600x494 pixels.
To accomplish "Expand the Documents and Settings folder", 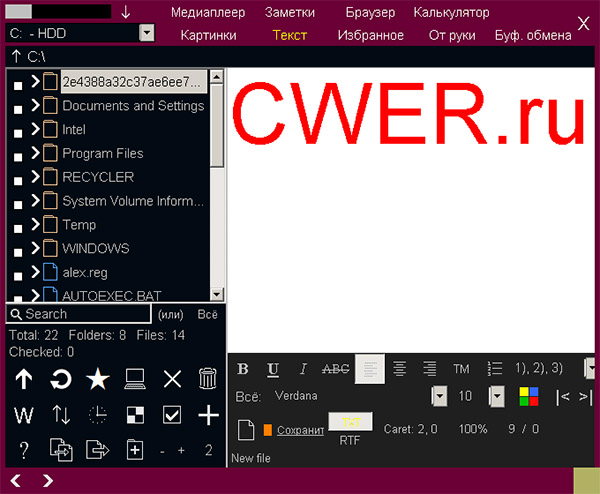I will click(35, 105).
